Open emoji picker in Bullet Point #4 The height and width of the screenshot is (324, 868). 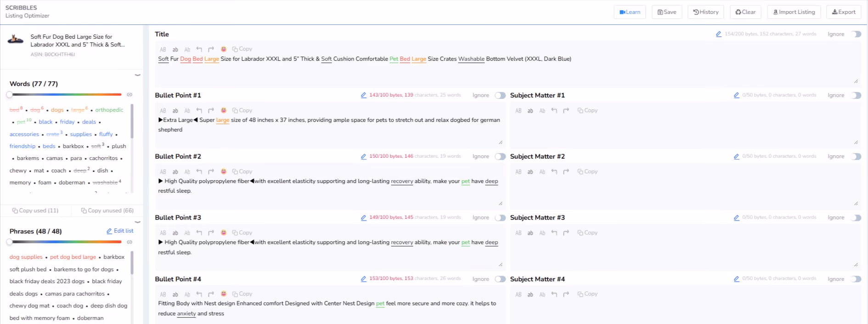point(224,294)
